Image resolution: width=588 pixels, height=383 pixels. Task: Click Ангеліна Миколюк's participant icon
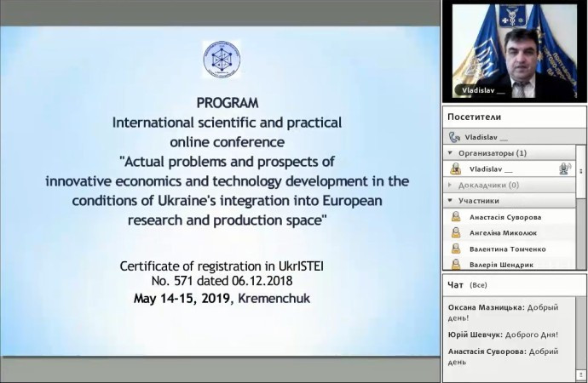[456, 233]
